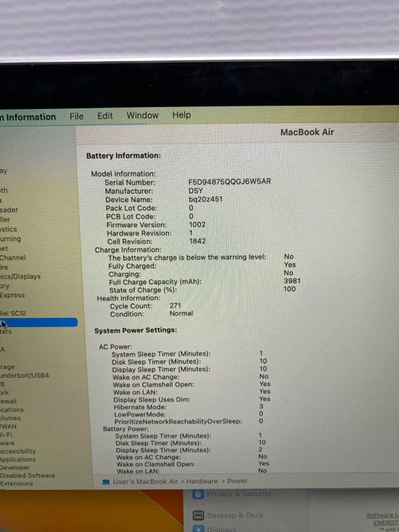Click the AC Power label
Screen dimensions: 399x532
tap(116, 347)
